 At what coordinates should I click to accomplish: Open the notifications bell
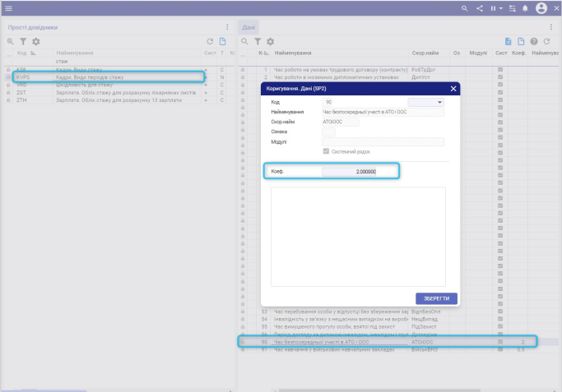525,8
